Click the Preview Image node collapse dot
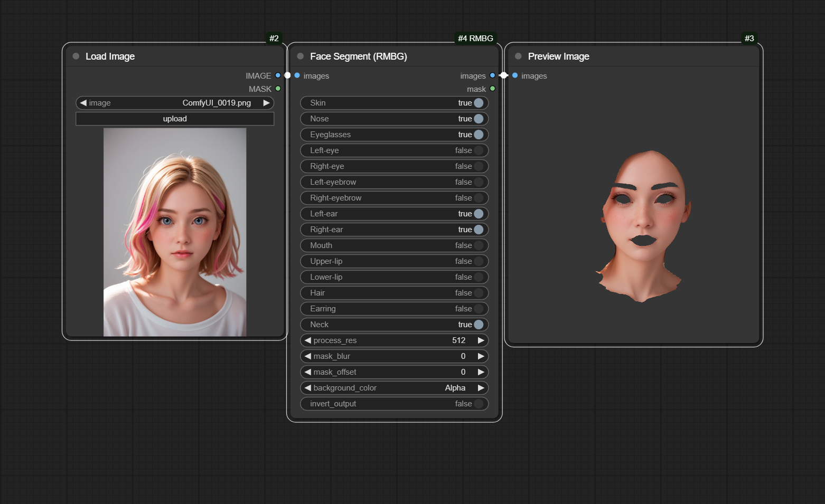 518,56
